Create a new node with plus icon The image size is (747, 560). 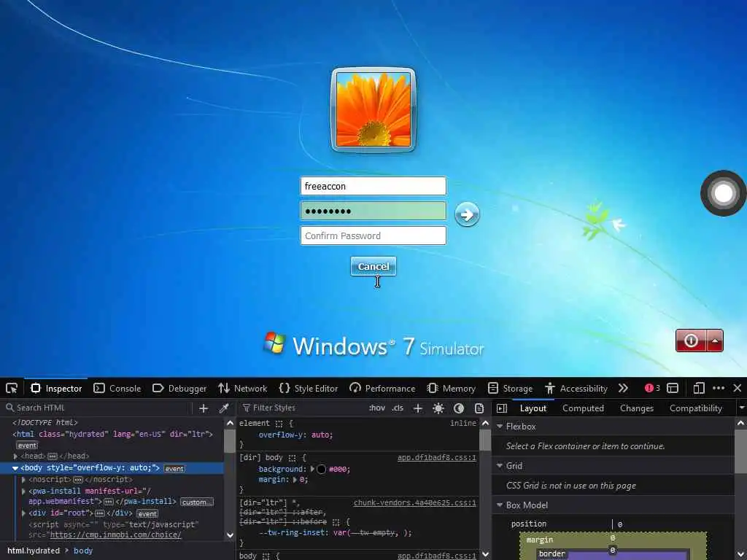204,408
